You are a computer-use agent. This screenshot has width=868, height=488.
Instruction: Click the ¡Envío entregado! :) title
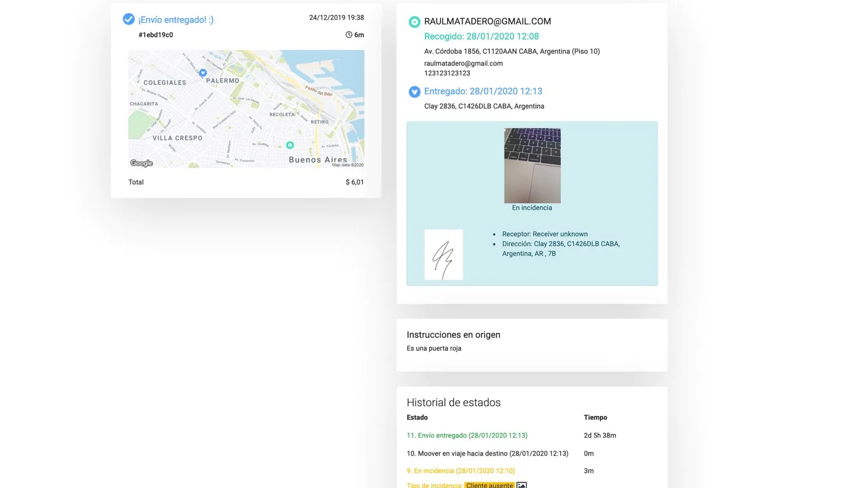[176, 20]
